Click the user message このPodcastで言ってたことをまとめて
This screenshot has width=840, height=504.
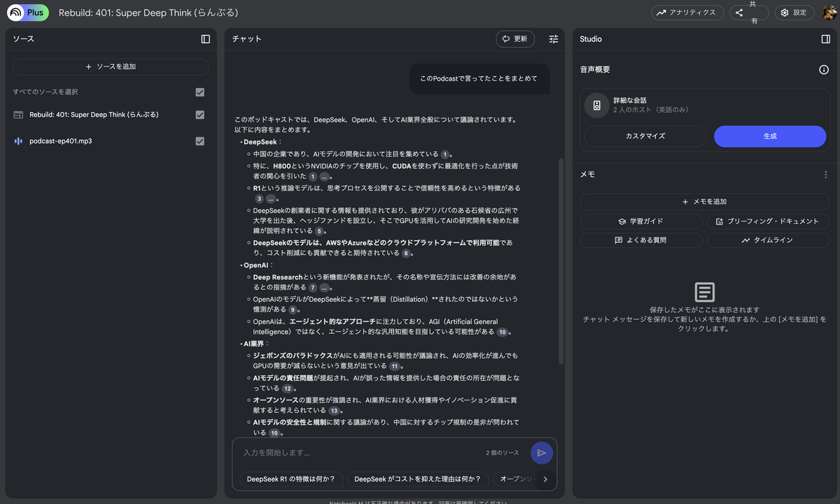coord(479,78)
